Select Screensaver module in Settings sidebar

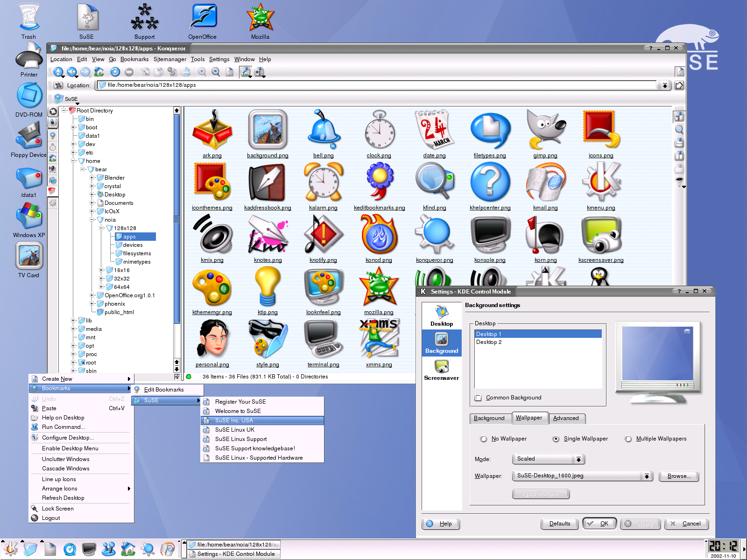click(441, 370)
